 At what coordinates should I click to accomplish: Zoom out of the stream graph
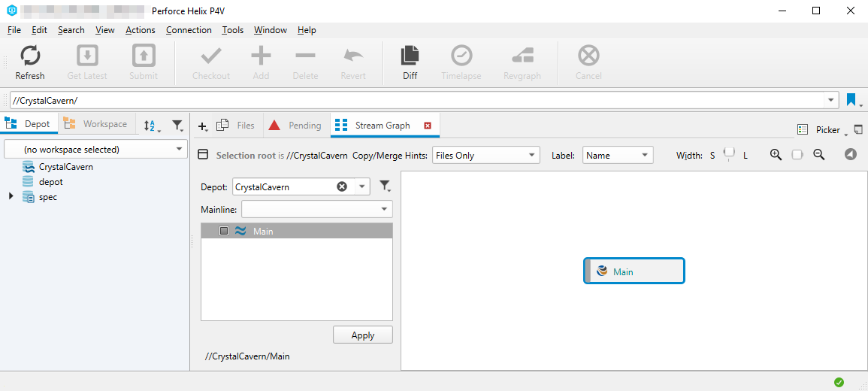[818, 155]
